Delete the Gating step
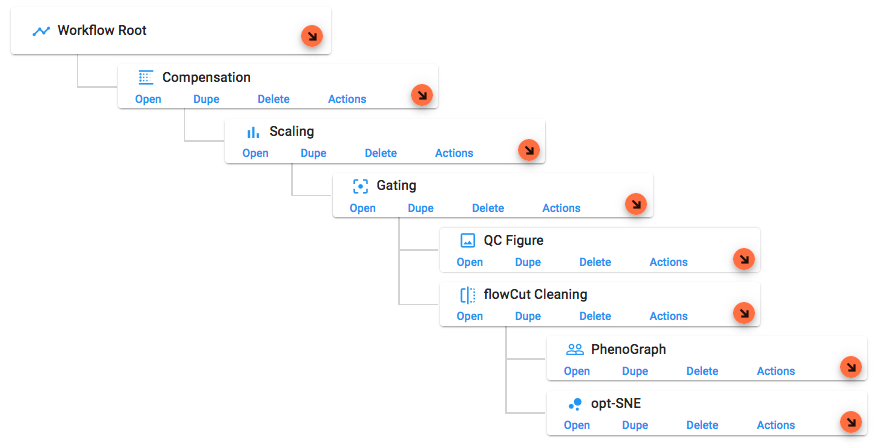Image resolution: width=880 pixels, height=443 pixels. pos(488,208)
